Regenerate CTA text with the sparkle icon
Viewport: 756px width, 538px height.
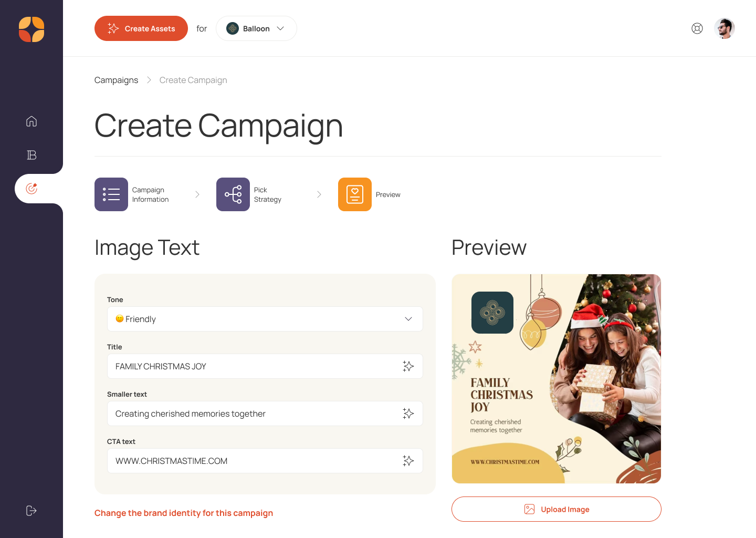pos(408,461)
